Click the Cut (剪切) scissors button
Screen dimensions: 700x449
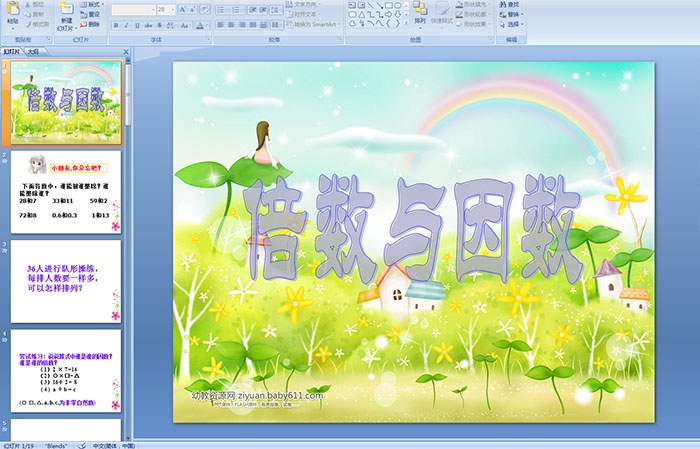tap(34, 4)
